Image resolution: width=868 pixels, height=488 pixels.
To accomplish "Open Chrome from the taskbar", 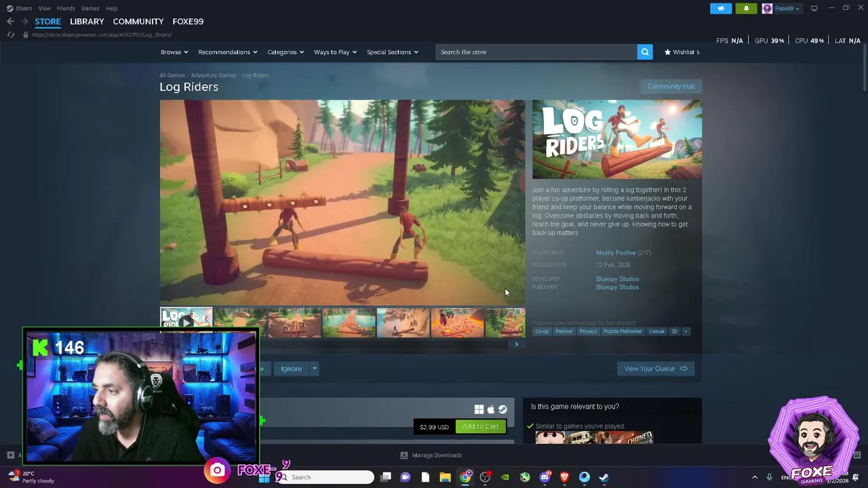I will 465,477.
